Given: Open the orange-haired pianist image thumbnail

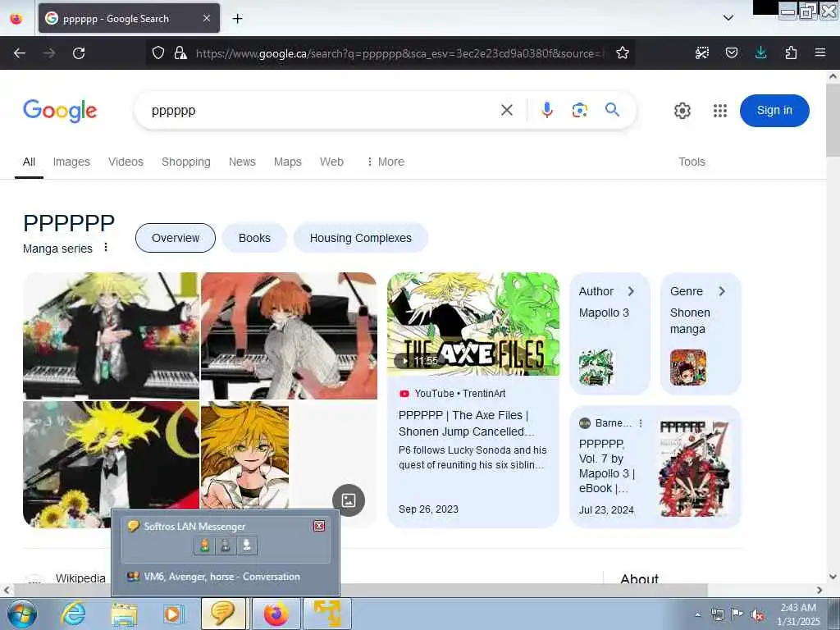Looking at the screenshot, I should coord(289,336).
